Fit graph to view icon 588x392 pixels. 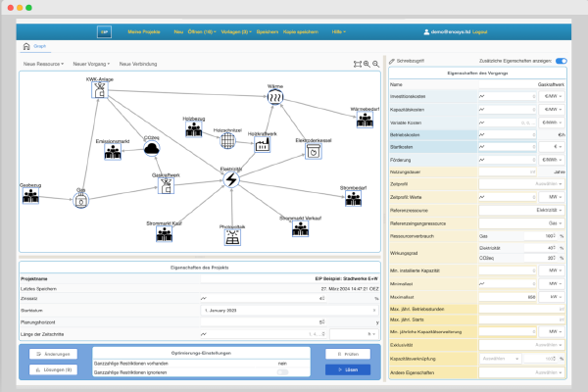coord(358,64)
